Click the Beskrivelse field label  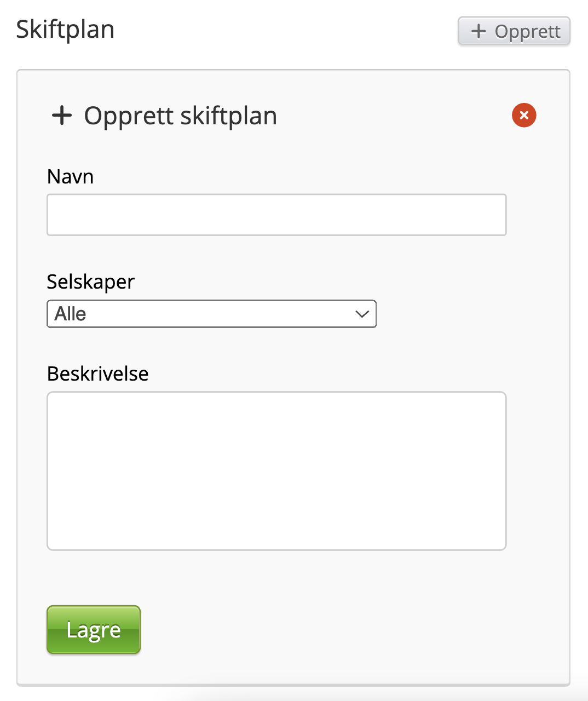point(98,374)
